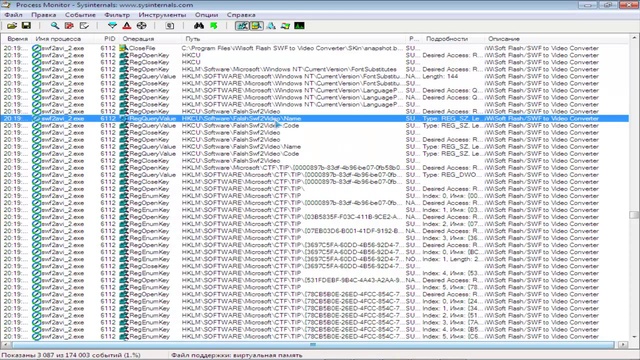The image size is (640, 360).
Task: Open the Process Tree toolbar icon
Action: click(170, 26)
